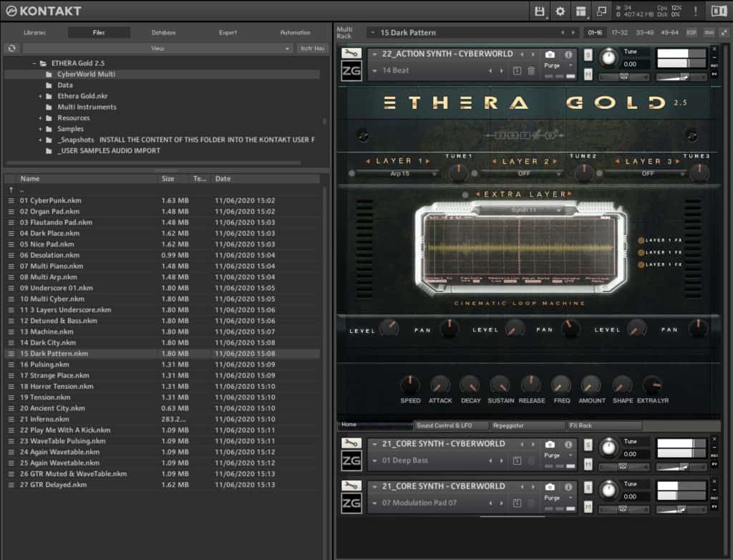Switch to the Expert tab
The image size is (733, 560).
coord(228,32)
